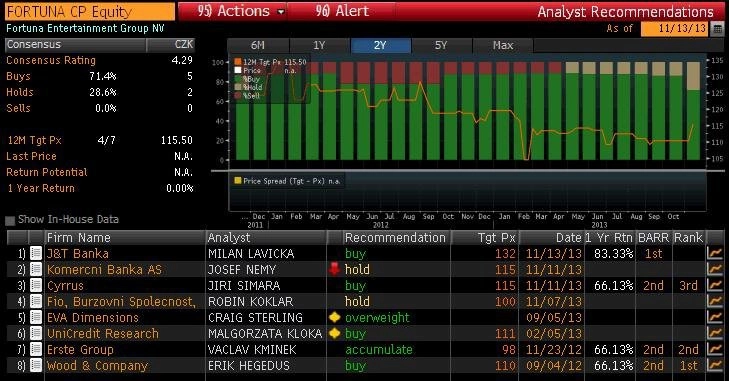Sort by Analyst column header

coord(265,238)
